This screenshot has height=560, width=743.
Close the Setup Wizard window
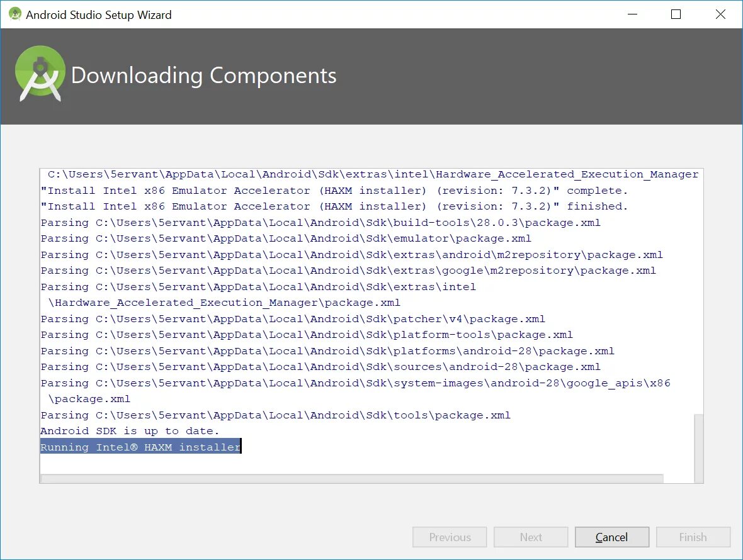720,14
